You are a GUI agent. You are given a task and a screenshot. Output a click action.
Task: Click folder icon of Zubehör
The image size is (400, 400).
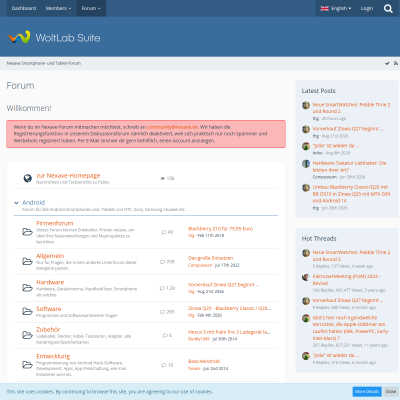[27, 335]
